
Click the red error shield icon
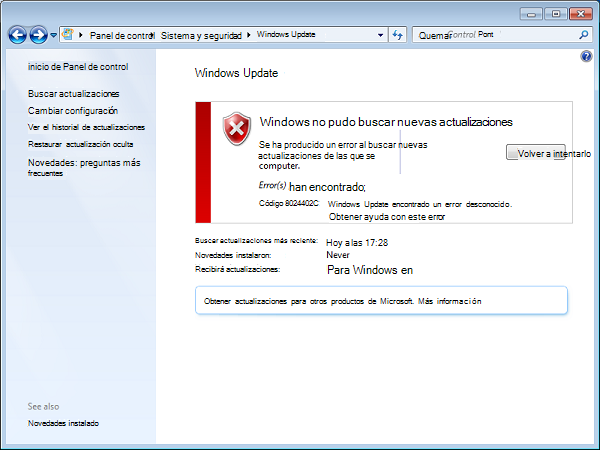pos(237,129)
